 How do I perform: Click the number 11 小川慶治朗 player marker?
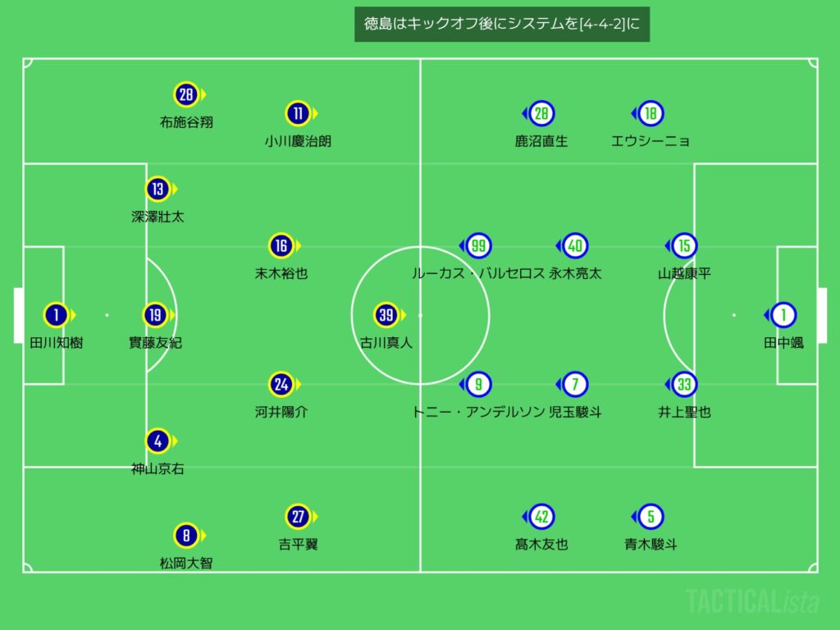298,113
